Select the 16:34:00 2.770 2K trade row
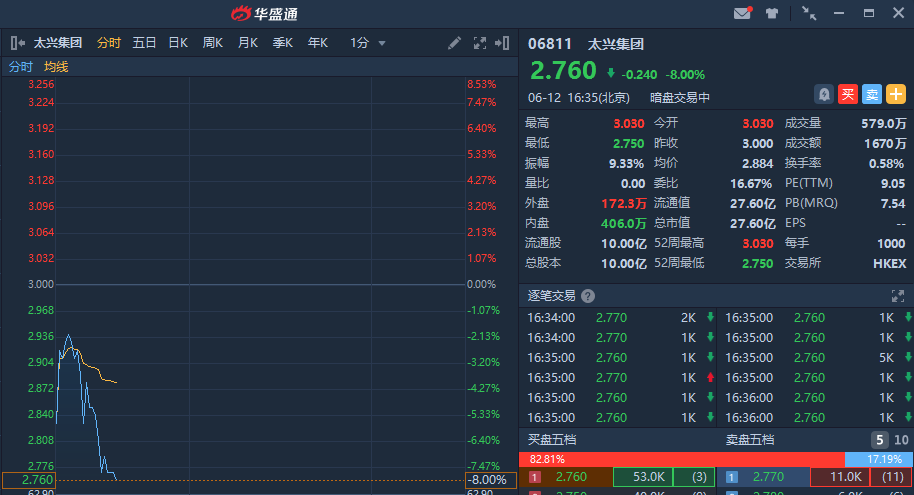This screenshot has width=914, height=495. [620, 318]
